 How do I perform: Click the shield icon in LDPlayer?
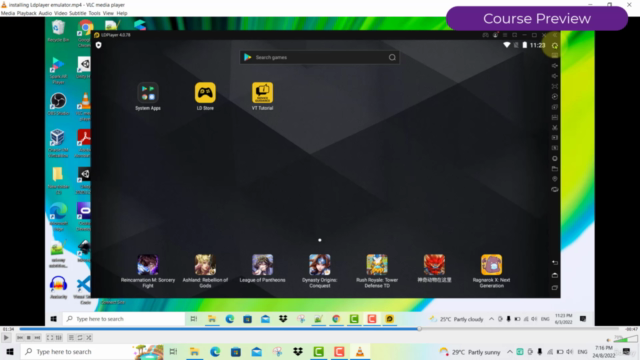(98, 45)
